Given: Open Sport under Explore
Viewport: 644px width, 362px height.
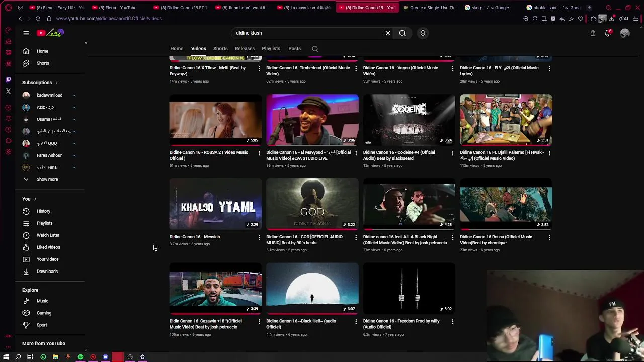Looking at the screenshot, I should 49,325.
